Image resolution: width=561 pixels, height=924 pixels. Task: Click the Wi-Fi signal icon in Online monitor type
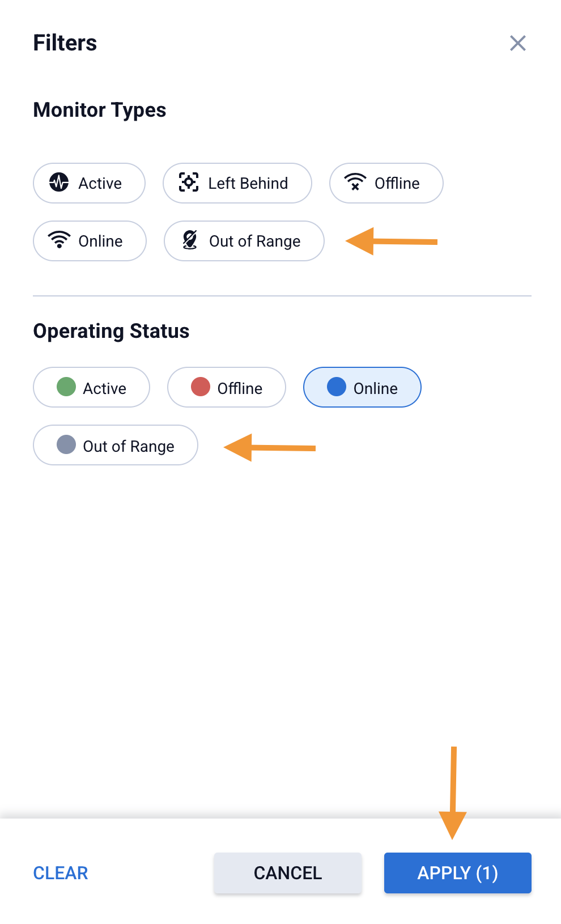click(x=59, y=240)
